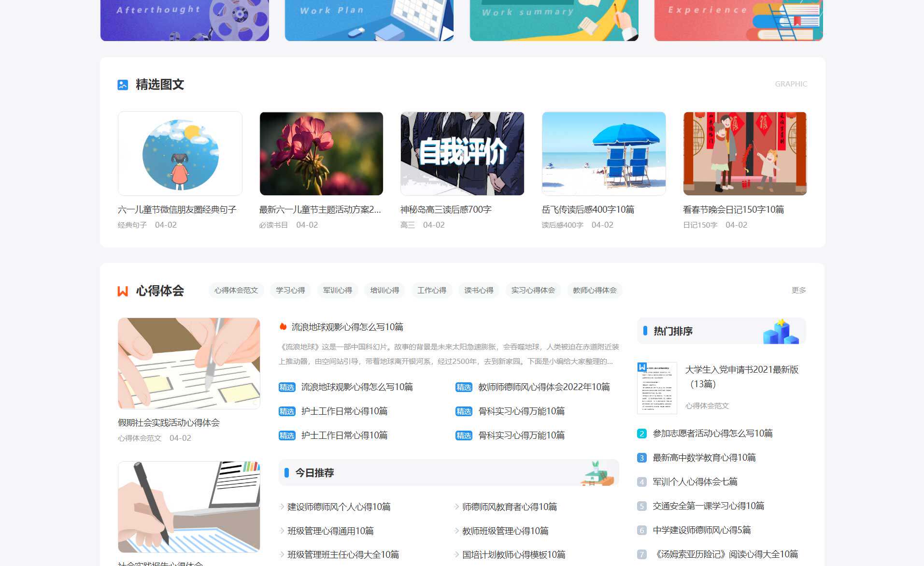Viewport: 924px width, 566px height.
Task: Open the link 大学生入党申请书2021最新版（13篇）
Action: tap(742, 377)
